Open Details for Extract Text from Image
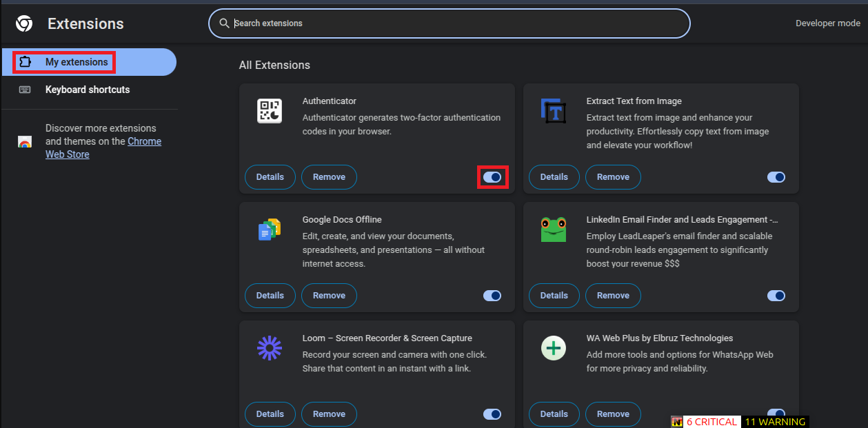This screenshot has height=428, width=868. tap(554, 177)
